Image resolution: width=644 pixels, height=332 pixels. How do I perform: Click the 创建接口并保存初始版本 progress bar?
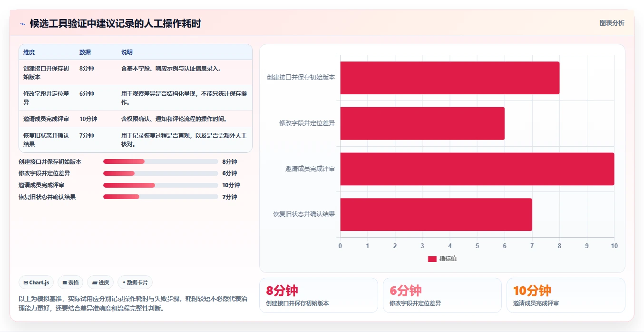pyautogui.click(x=161, y=161)
